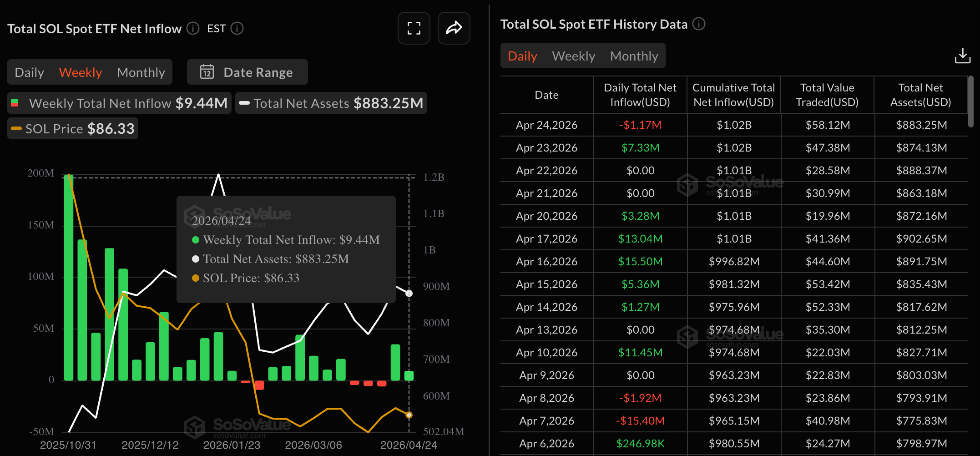980x456 pixels.
Task: Click the white Total Net Assets endpoint marker
Action: coord(409,294)
